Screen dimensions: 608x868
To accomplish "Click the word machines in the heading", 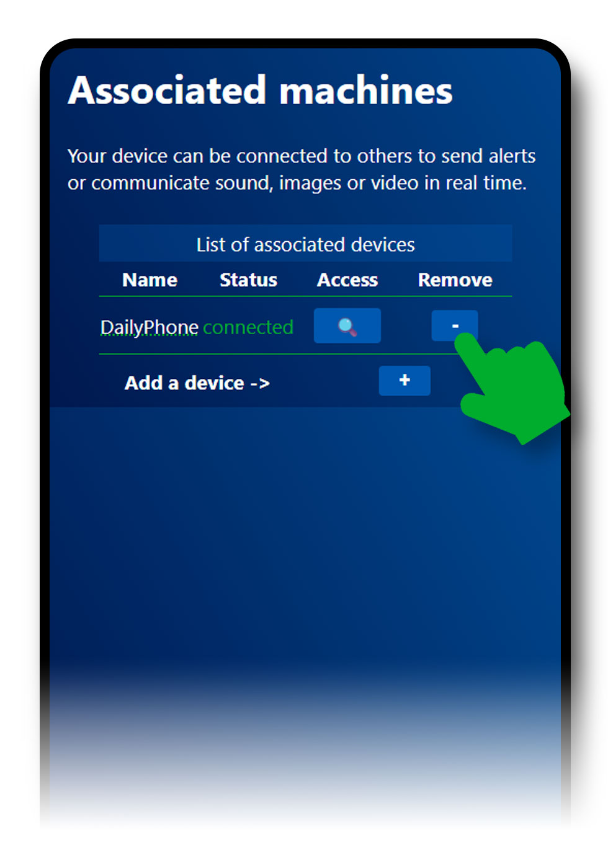I will click(366, 91).
